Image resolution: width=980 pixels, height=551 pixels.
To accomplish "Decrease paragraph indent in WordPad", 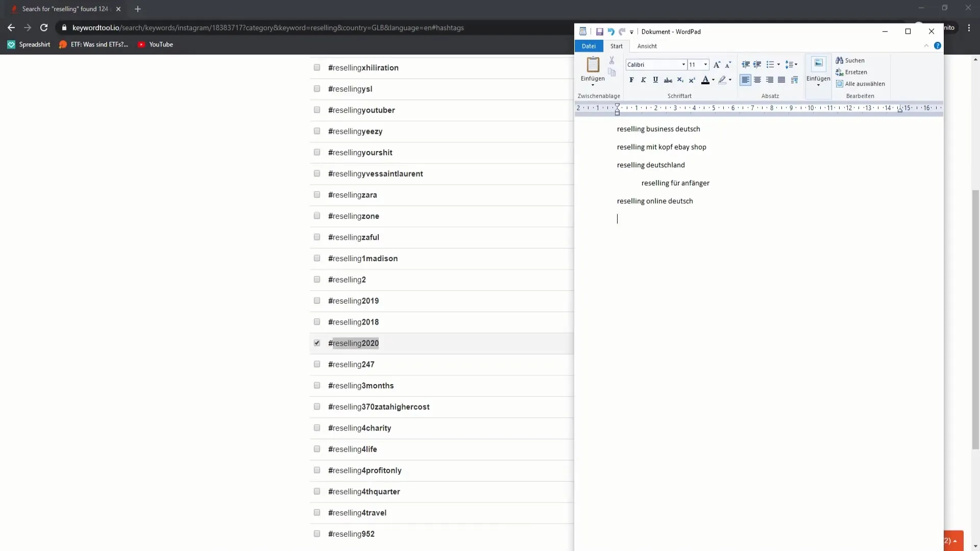I will [745, 64].
